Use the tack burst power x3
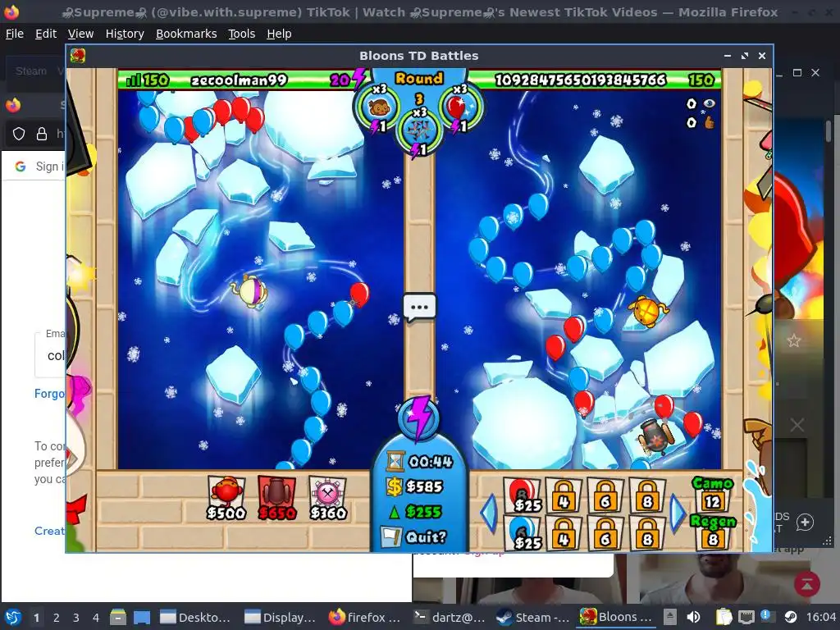Screen dimensions: 840x630 coord(419,131)
